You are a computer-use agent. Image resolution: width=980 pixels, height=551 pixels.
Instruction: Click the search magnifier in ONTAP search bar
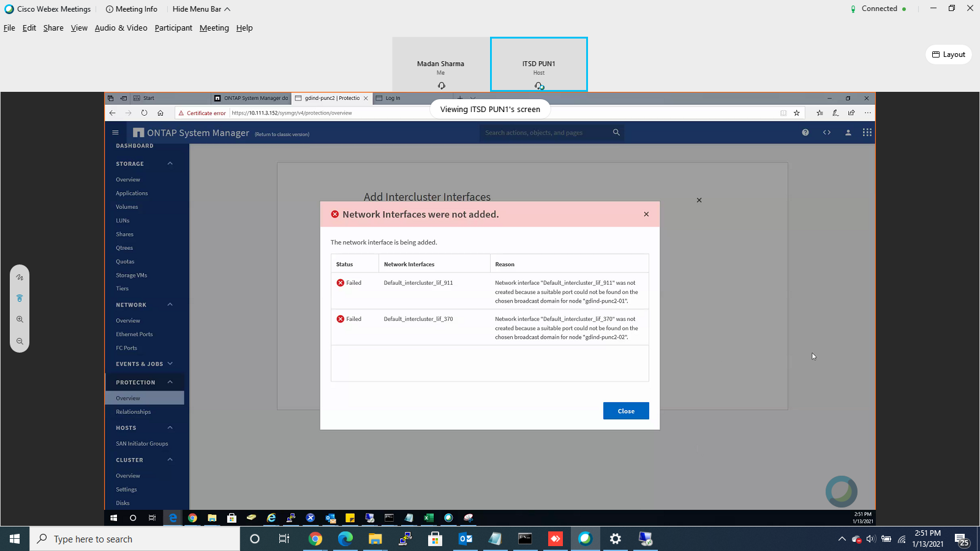click(616, 132)
